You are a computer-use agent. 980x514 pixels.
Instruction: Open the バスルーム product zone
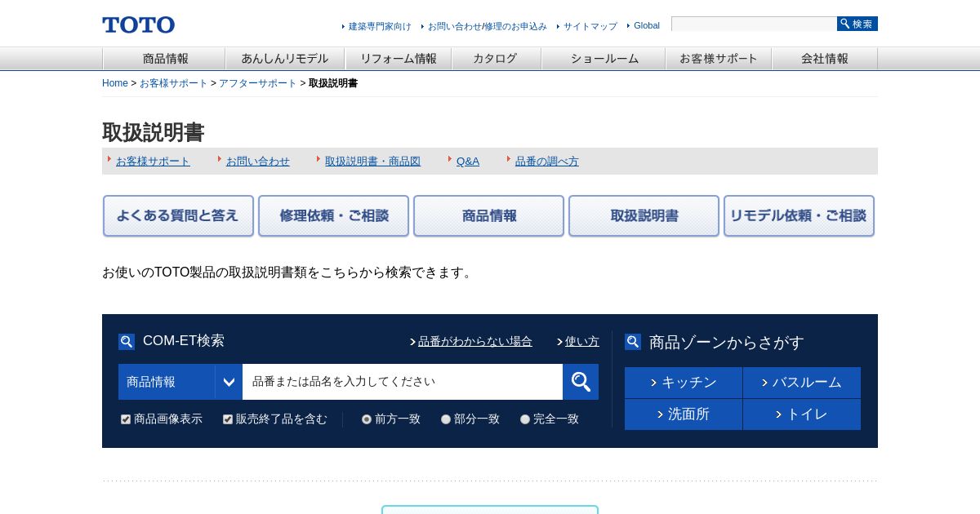(x=802, y=383)
